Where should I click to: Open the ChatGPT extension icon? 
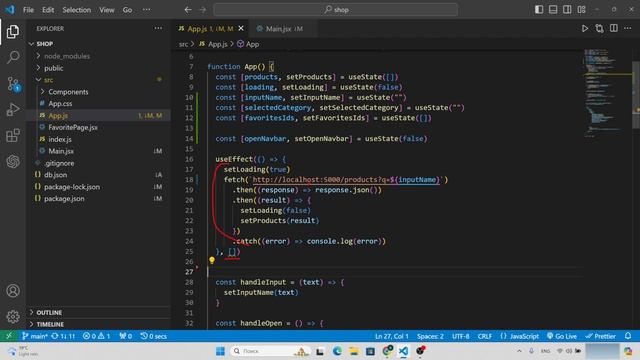[x=13, y=161]
